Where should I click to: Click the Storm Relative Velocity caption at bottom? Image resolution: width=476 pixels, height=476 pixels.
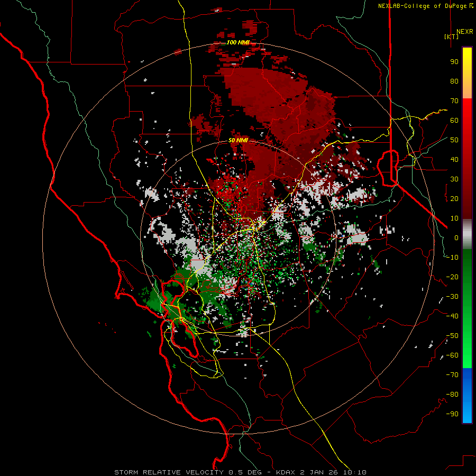(x=240, y=472)
